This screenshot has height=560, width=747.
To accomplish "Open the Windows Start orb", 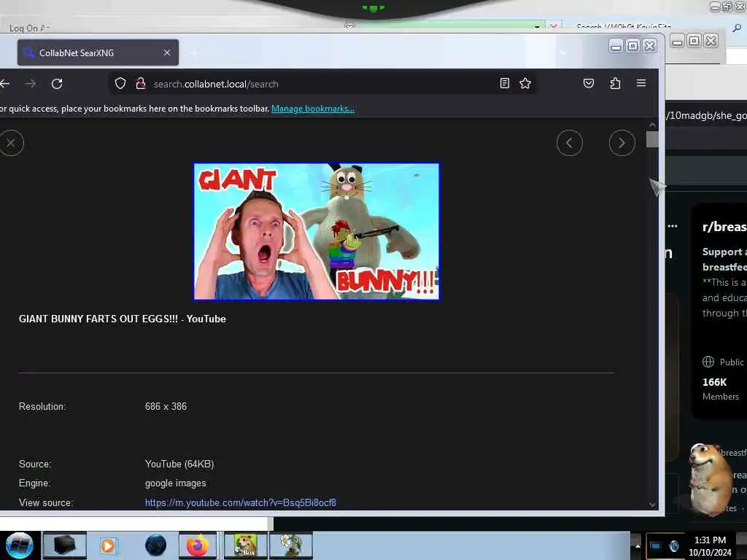I will [19, 545].
